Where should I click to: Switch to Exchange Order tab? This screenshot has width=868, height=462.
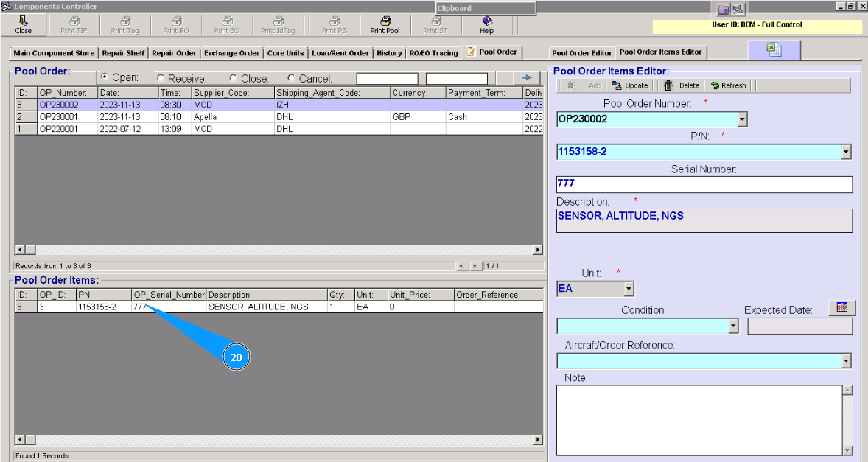click(231, 53)
